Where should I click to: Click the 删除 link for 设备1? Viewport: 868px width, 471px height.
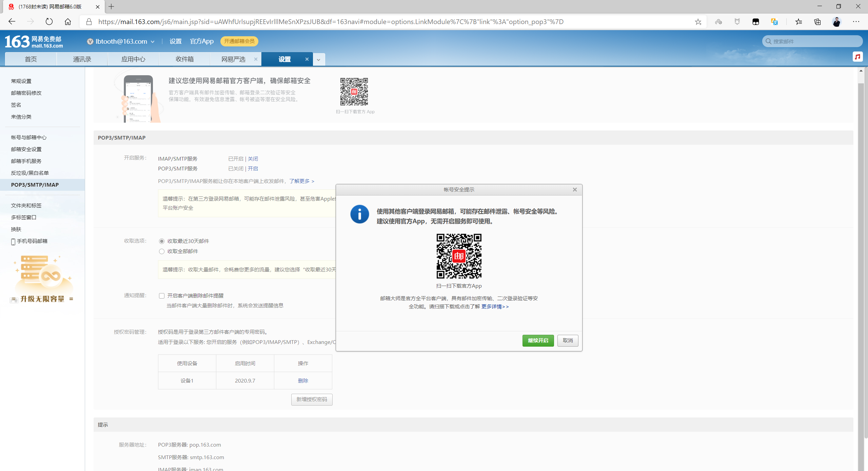click(303, 381)
